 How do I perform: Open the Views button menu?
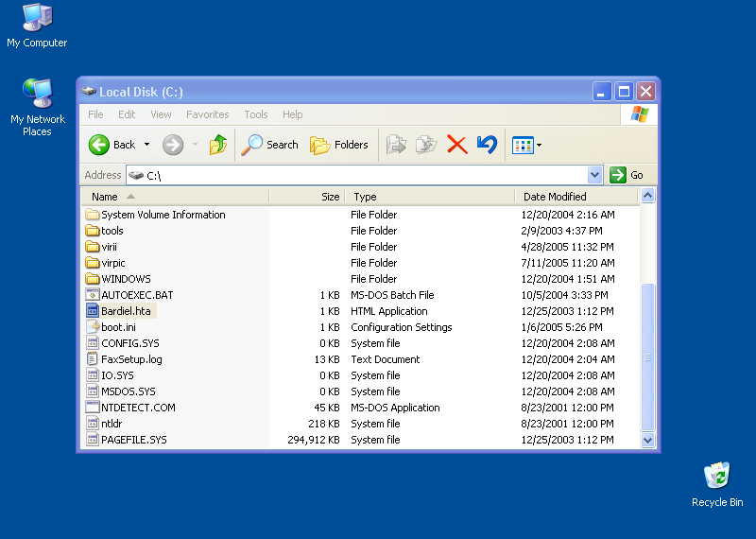click(526, 145)
